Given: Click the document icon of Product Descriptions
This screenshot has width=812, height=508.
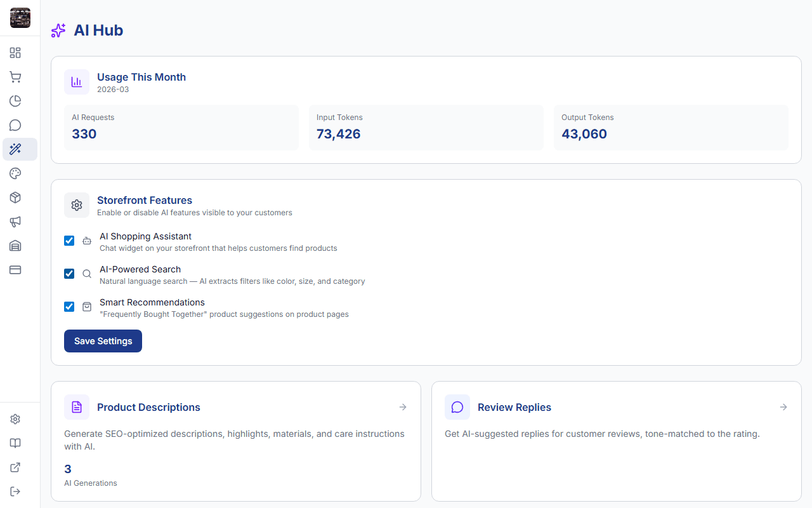Looking at the screenshot, I should [77, 407].
